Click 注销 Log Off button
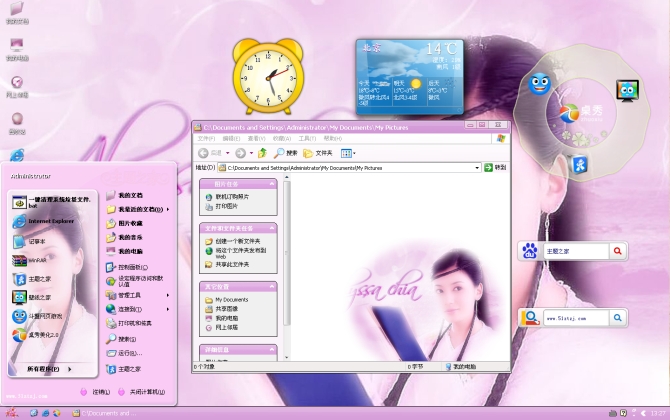670x420 pixels. click(x=95, y=392)
